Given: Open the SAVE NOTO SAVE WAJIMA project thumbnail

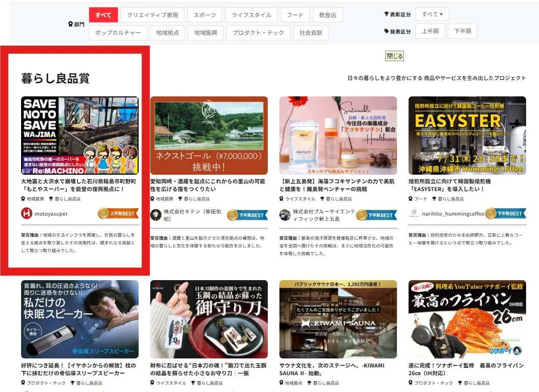Looking at the screenshot, I should point(80,135).
